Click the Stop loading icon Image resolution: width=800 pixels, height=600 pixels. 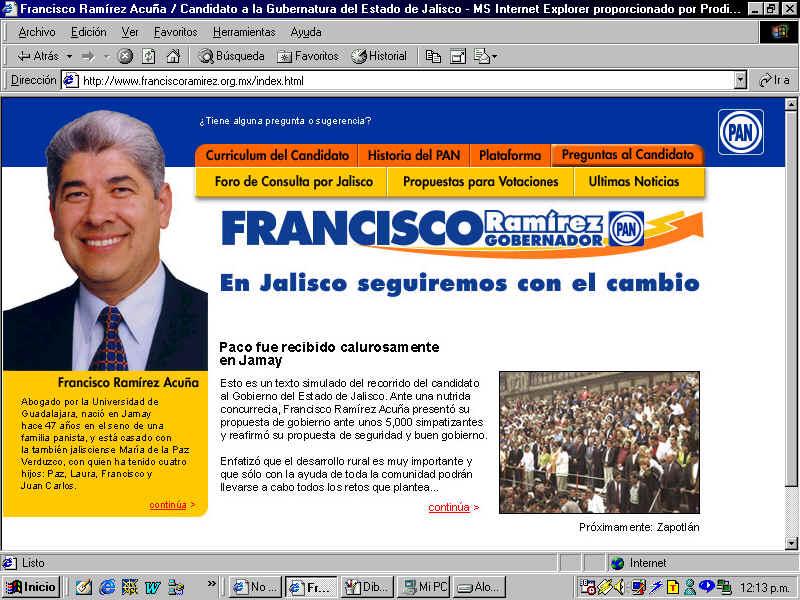pos(126,56)
